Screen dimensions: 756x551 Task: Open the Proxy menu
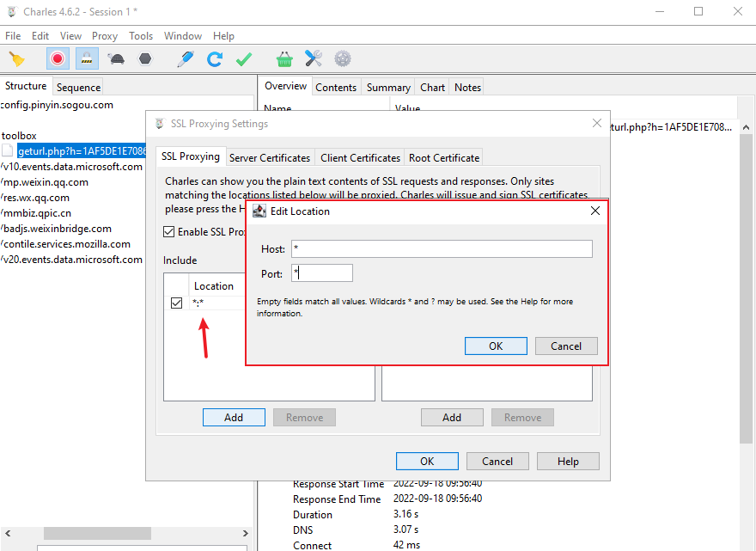tap(105, 36)
